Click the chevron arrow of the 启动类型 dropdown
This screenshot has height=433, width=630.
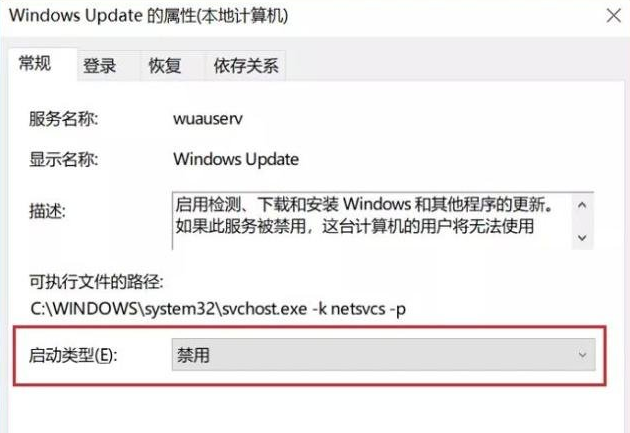(583, 355)
